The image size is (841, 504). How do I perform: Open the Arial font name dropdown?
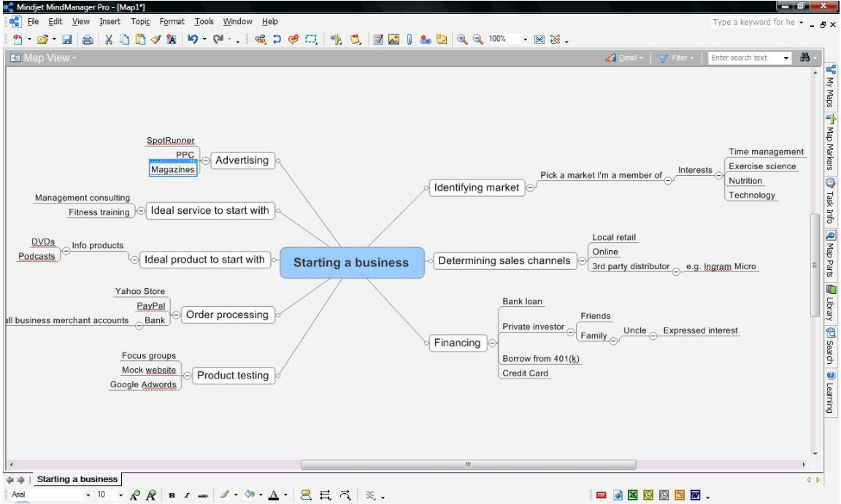pyautogui.click(x=90, y=495)
